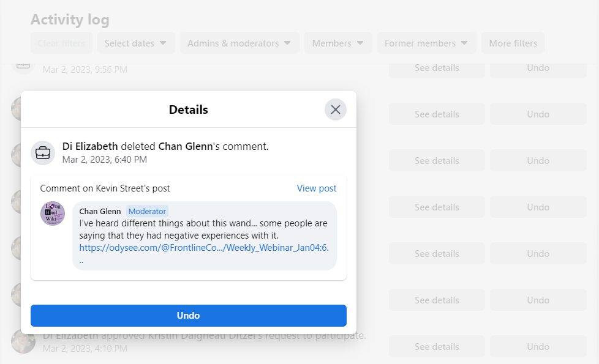Expand the Select dates dropdown
The image size is (599, 364).
[135, 43]
